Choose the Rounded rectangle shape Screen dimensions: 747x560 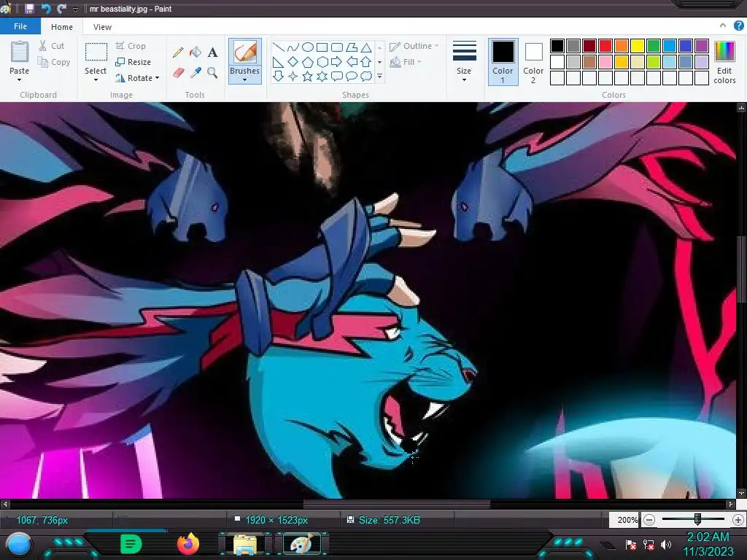coord(337,47)
